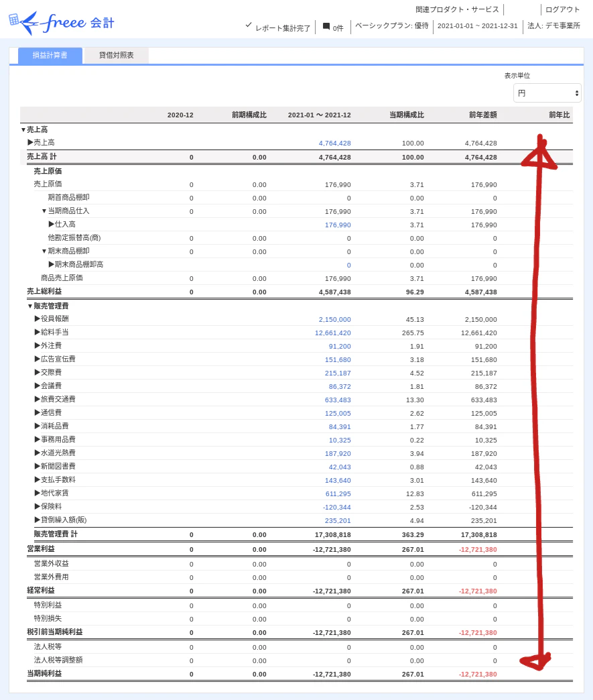Open the 84,391 消耗品費 amount link
Image resolution: width=593 pixels, height=700 pixels.
(340, 427)
